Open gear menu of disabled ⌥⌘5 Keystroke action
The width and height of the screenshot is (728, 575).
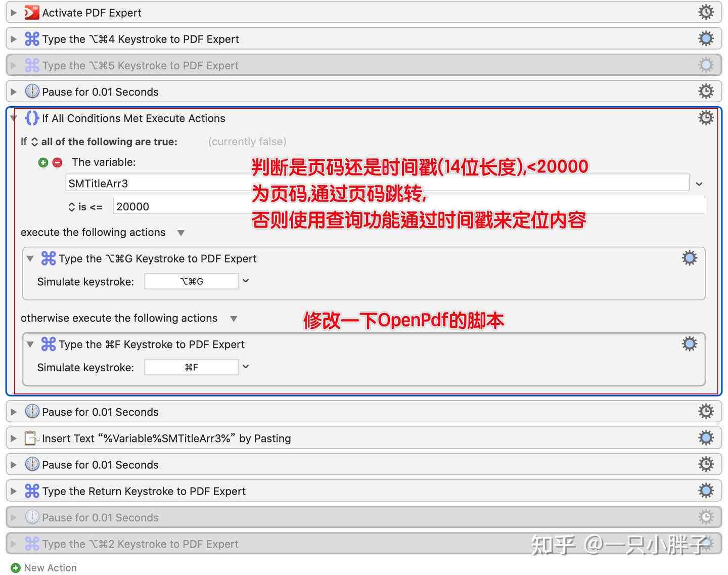tap(706, 65)
